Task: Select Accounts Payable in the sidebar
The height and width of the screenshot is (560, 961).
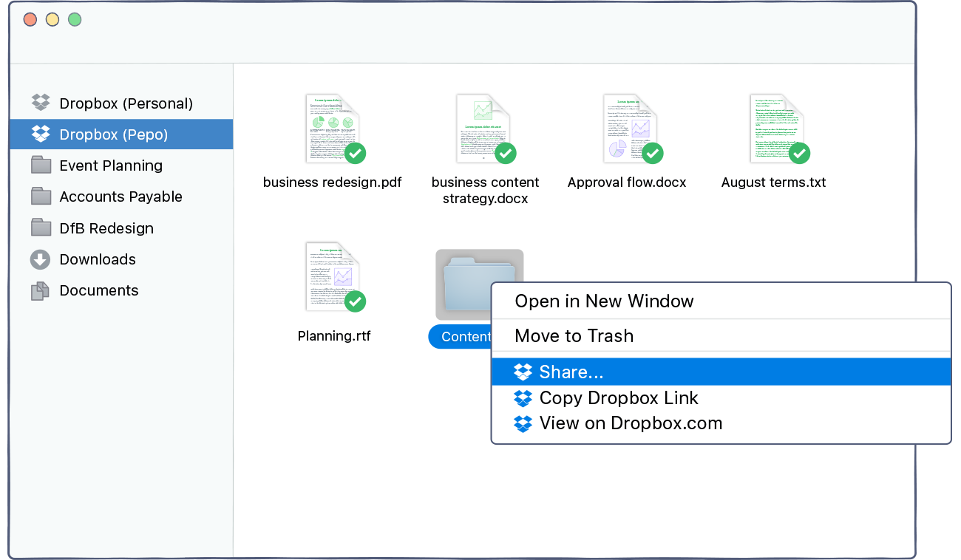Action: coord(120,197)
